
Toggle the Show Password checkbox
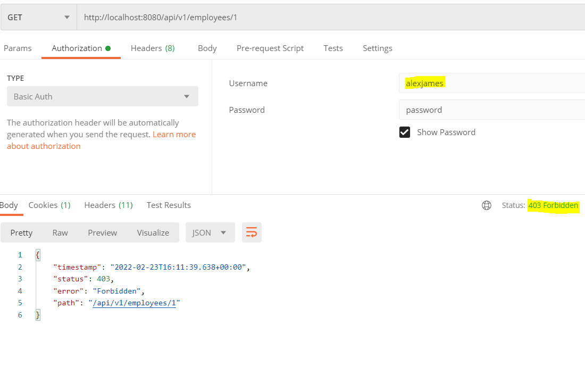pos(405,132)
